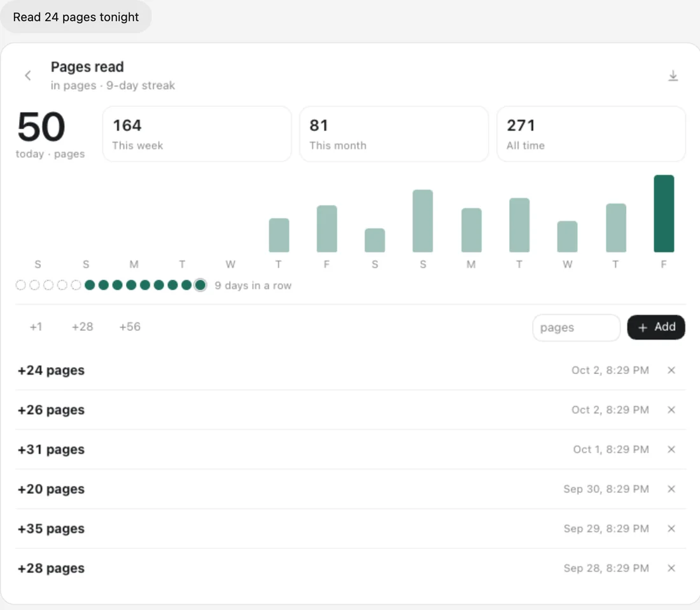The image size is (700, 610).
Task: Delete the +24 pages entry
Action: 671,370
